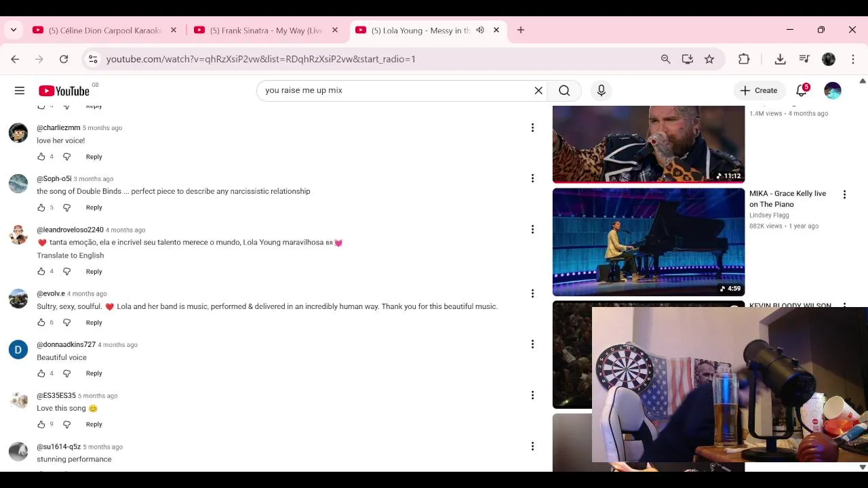Open options menu for @su1614-q5z comment
868x488 pixels.
(532, 446)
